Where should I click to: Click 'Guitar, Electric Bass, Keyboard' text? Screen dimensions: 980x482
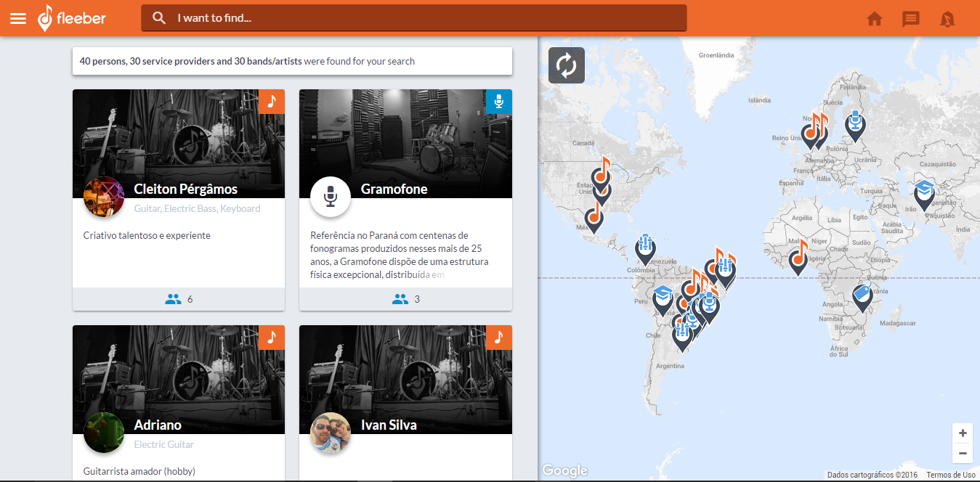coord(197,208)
